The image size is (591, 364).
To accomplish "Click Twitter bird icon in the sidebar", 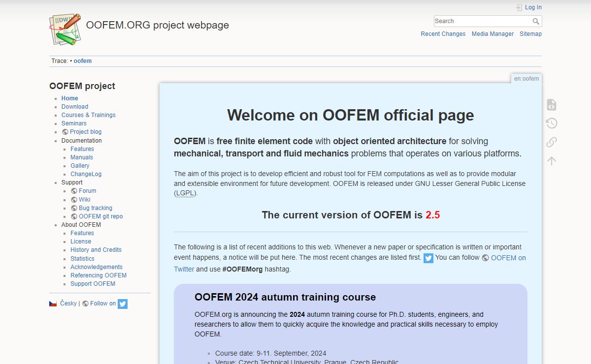I will (x=123, y=304).
